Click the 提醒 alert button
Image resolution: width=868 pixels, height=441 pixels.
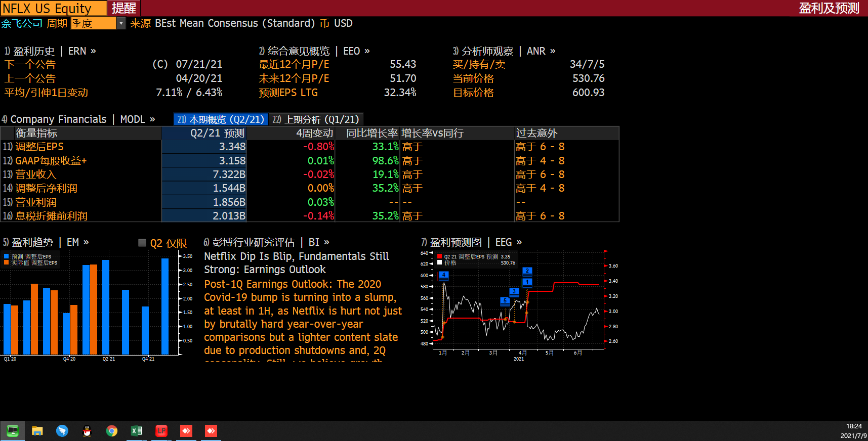pos(124,8)
